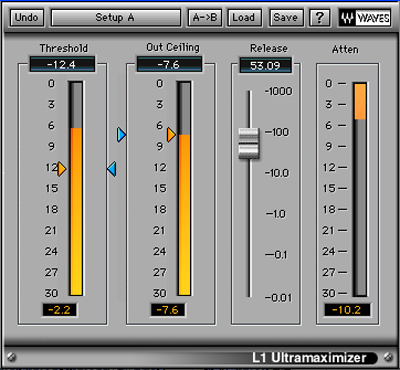Click the Release fader knob
The height and width of the screenshot is (370, 400).
coord(248,144)
